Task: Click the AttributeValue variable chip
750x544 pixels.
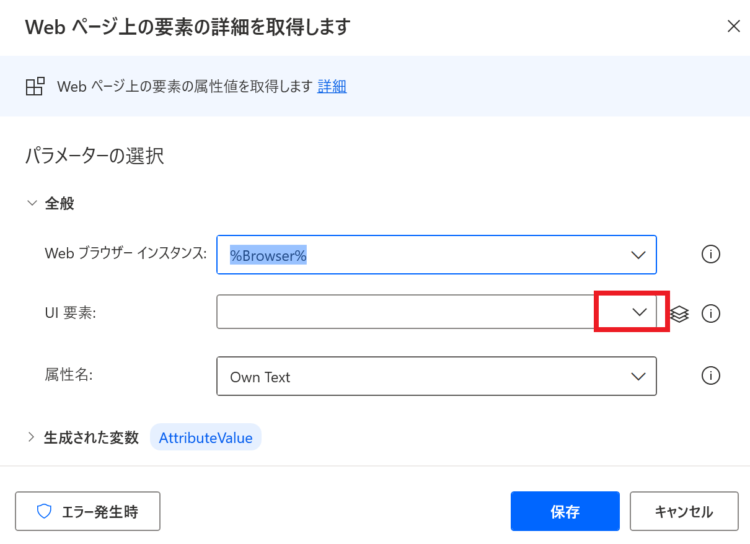Action: click(x=206, y=437)
